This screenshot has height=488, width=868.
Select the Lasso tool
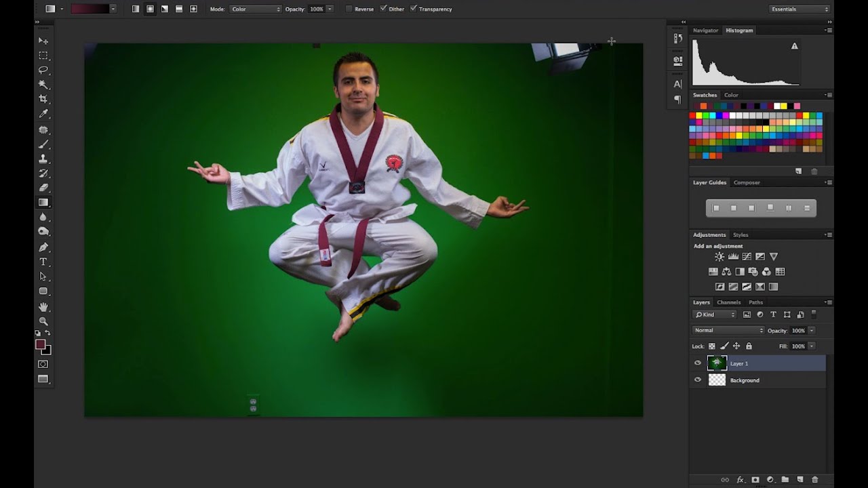coord(43,70)
